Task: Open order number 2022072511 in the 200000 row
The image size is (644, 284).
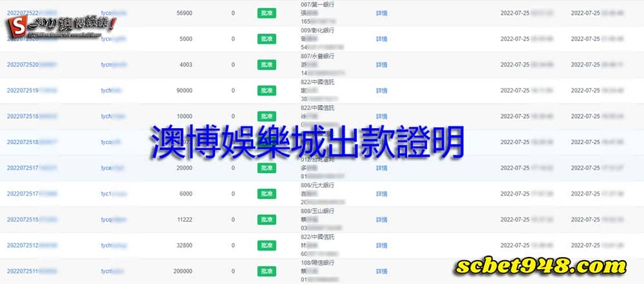Action: pyautogui.click(x=32, y=271)
